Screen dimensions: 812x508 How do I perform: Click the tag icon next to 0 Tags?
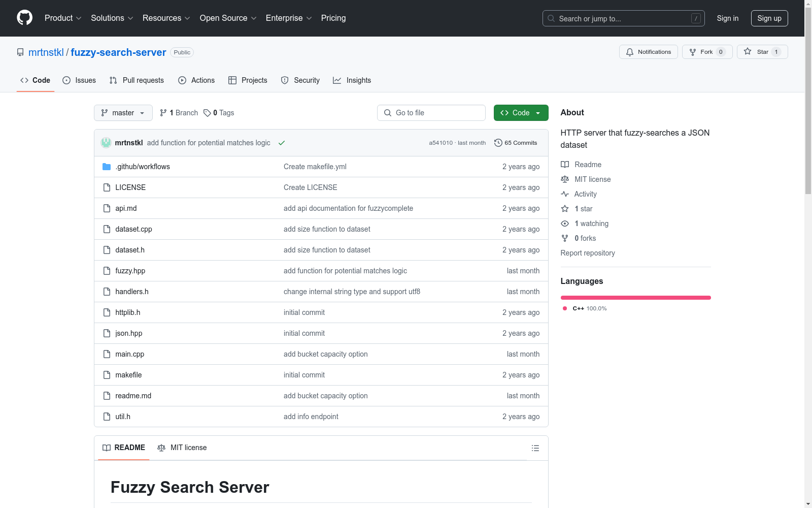coord(207,113)
